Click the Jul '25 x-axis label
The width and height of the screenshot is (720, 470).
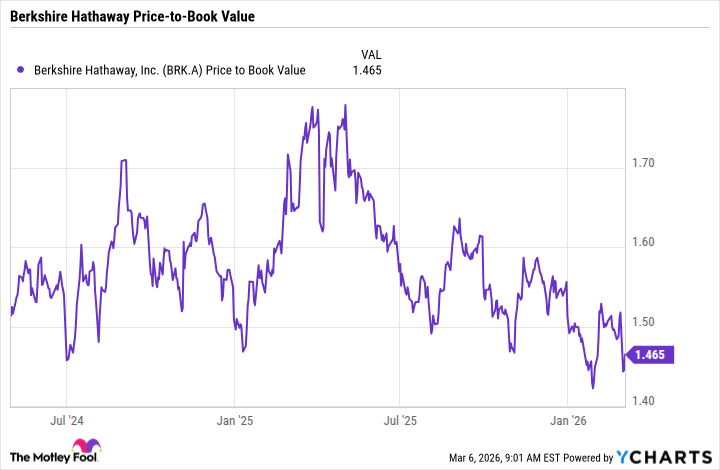[400, 422]
